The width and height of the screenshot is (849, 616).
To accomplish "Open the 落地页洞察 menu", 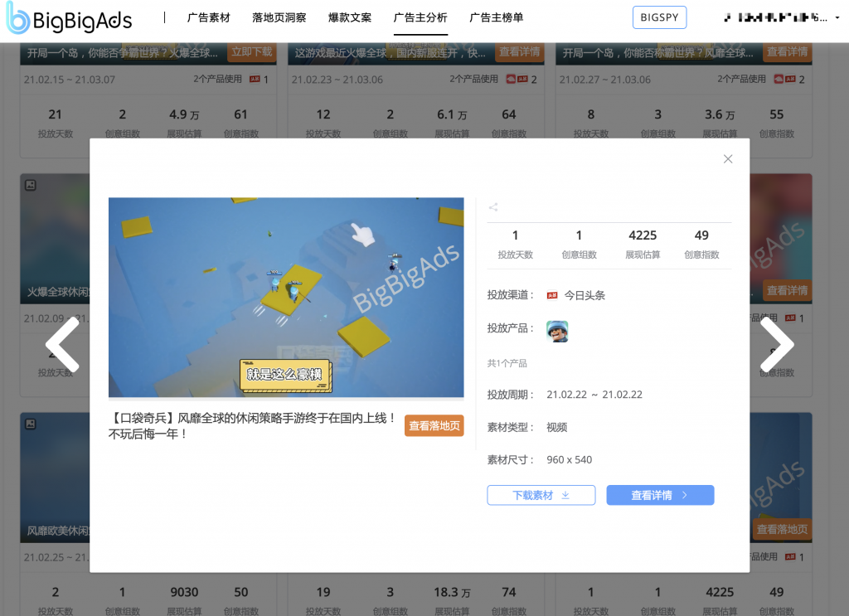I will (x=279, y=17).
